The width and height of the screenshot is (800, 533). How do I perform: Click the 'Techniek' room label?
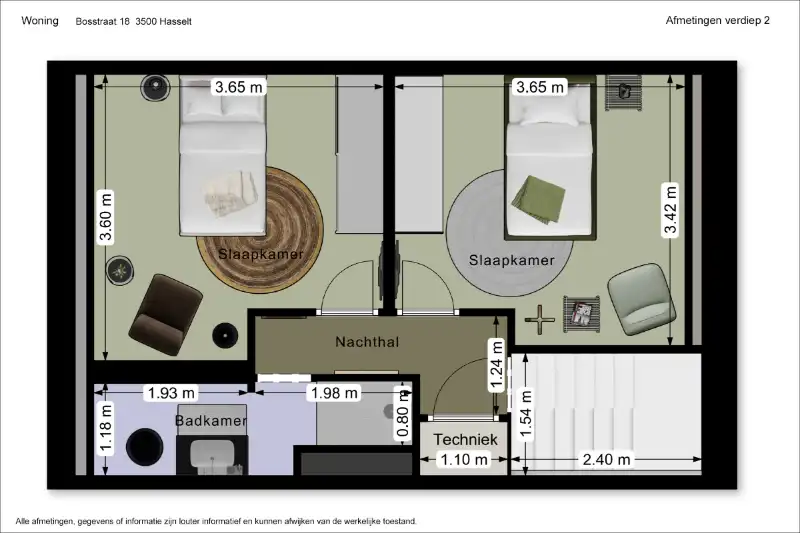click(465, 439)
